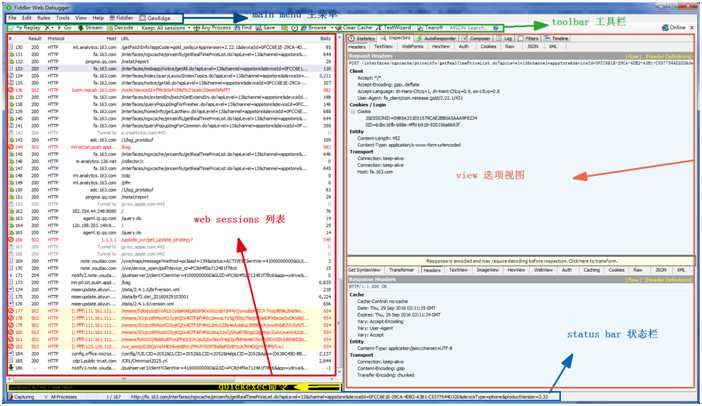Select session row 162 host 182.254.44.248:8080
The width and height of the screenshot is (702, 406).
point(170,211)
